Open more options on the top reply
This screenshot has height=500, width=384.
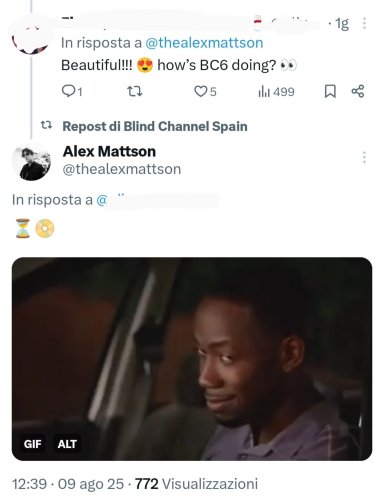coord(364,23)
